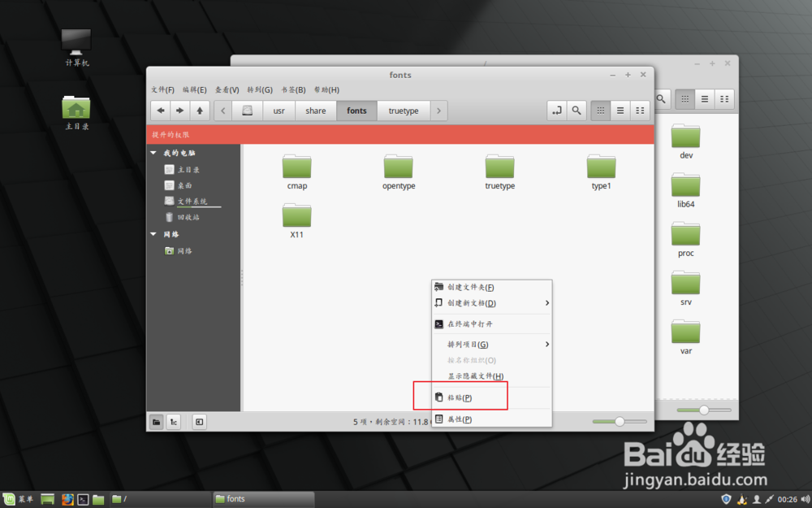Toggle compact view mode

point(639,110)
